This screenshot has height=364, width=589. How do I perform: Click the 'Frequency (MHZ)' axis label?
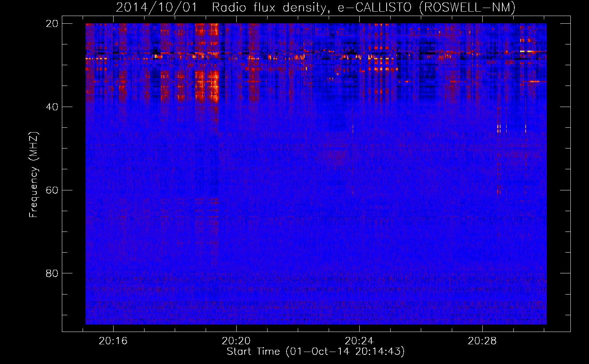[x=33, y=175]
